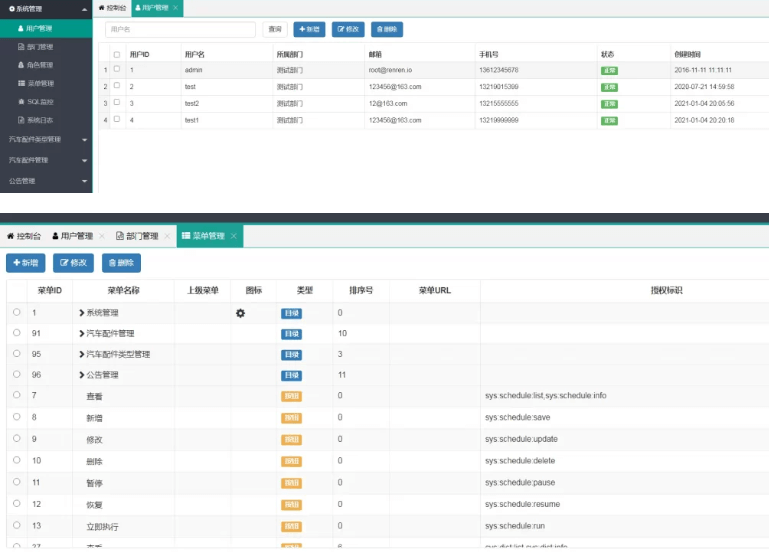The width and height of the screenshot is (769, 552).
Task: Click 新增 button in menu management
Action: tap(26, 263)
